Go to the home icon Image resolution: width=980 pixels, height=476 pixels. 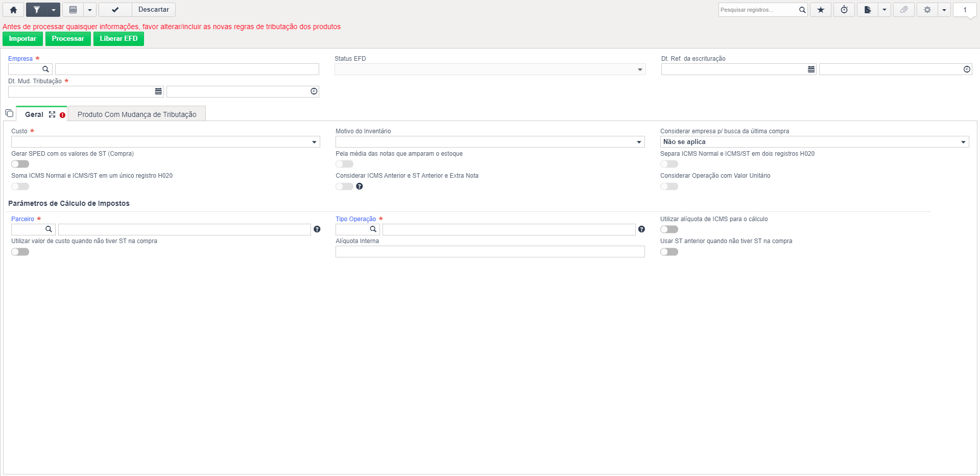pyautogui.click(x=13, y=10)
